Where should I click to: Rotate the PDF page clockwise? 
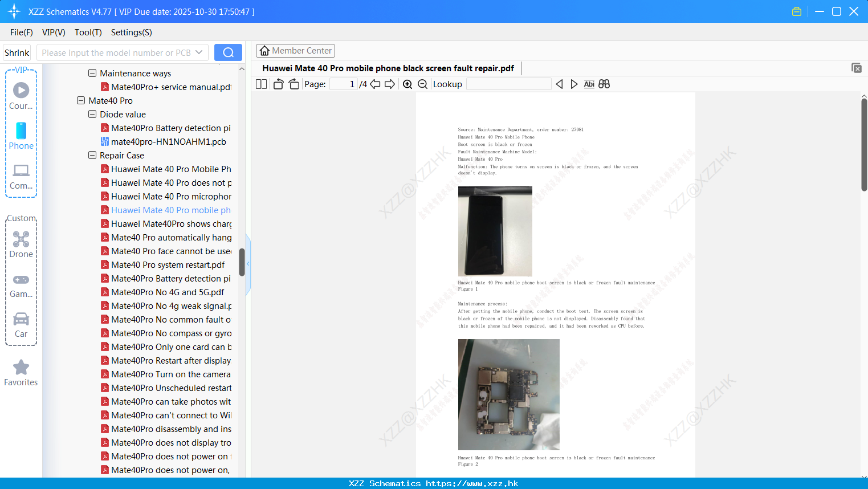(x=294, y=84)
